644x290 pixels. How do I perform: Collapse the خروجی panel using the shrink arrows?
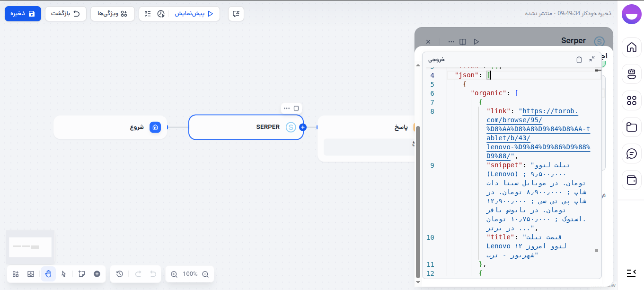click(x=592, y=59)
